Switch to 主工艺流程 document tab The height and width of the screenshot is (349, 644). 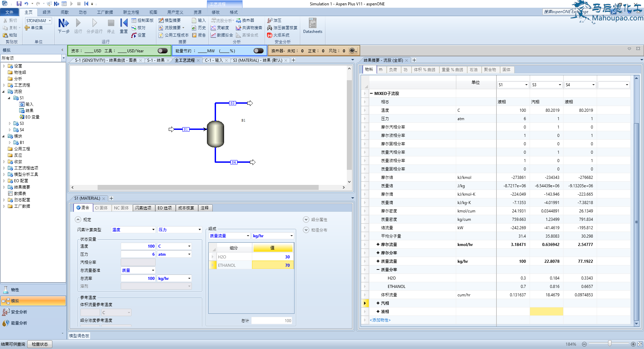point(184,60)
